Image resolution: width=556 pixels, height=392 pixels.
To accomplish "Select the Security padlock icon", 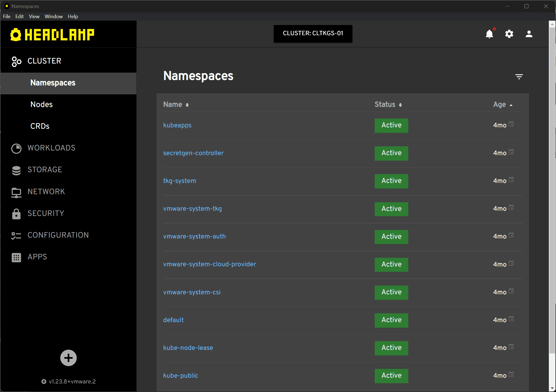I will click(x=16, y=213).
